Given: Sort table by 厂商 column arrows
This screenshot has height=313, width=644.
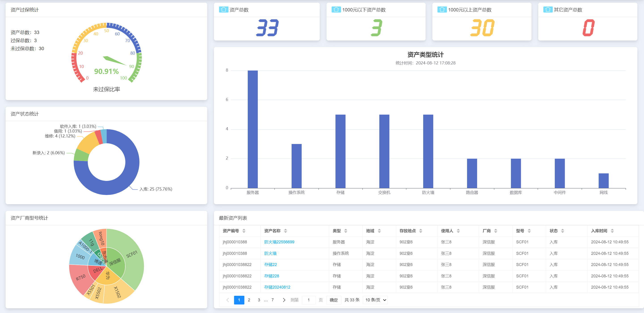Looking at the screenshot, I should (x=495, y=231).
